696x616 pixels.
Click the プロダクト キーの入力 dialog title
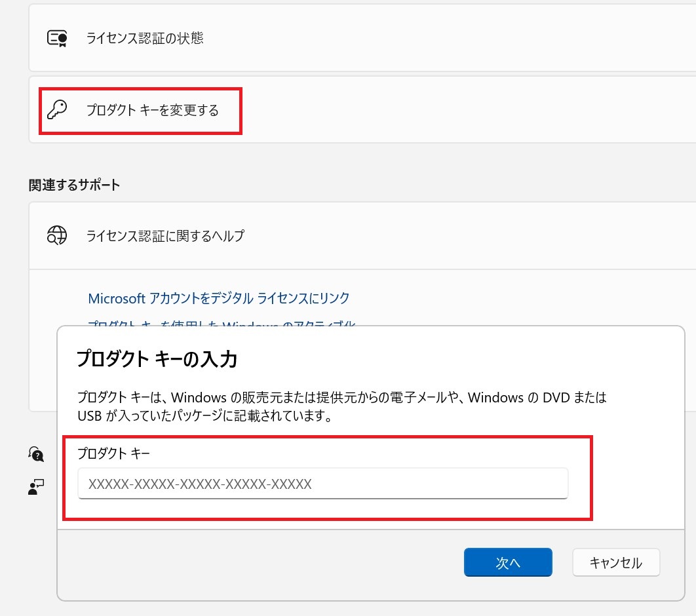coord(157,359)
